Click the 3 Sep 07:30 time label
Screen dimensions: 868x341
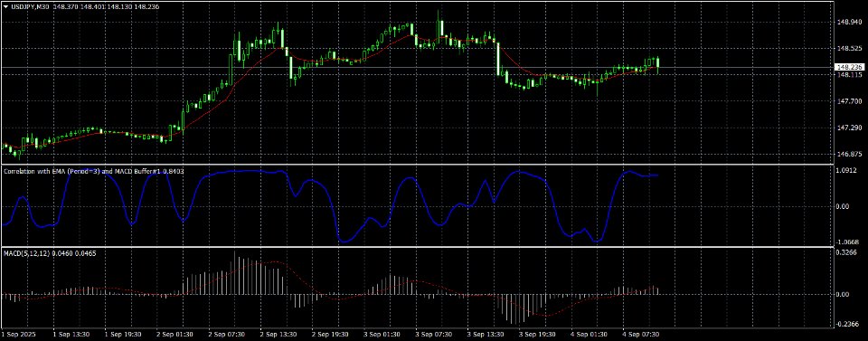tap(434, 335)
